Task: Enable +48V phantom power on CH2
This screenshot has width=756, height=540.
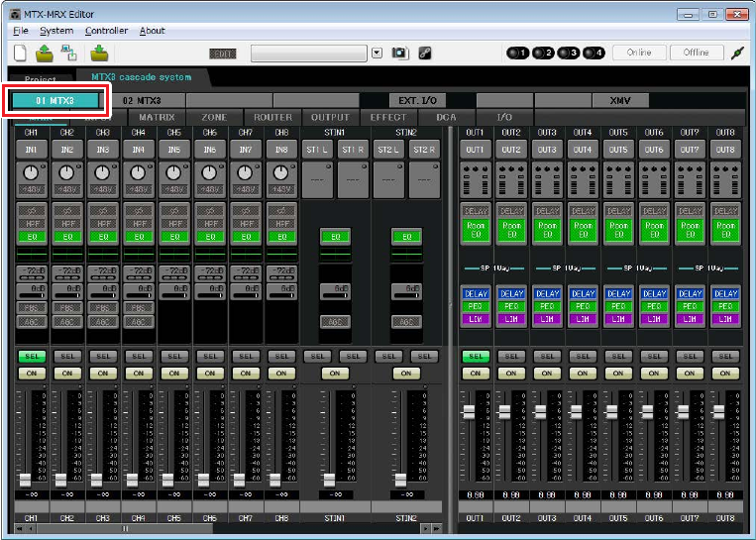Action: pos(66,189)
